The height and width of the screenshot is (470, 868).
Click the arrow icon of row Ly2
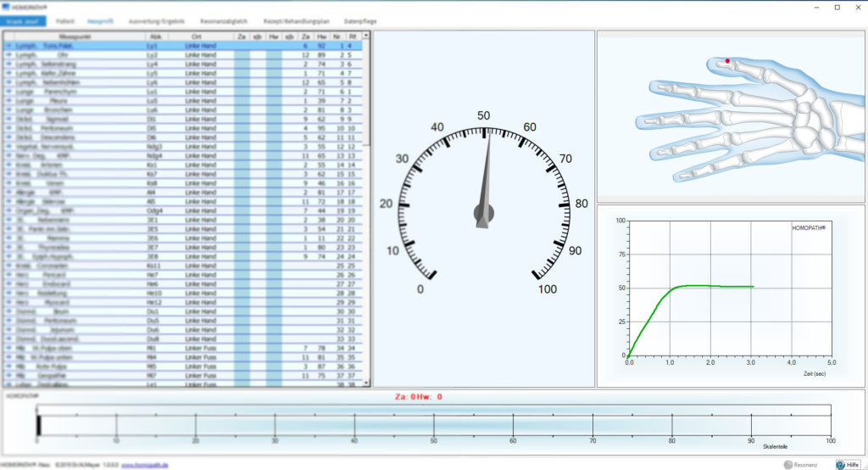[8, 55]
